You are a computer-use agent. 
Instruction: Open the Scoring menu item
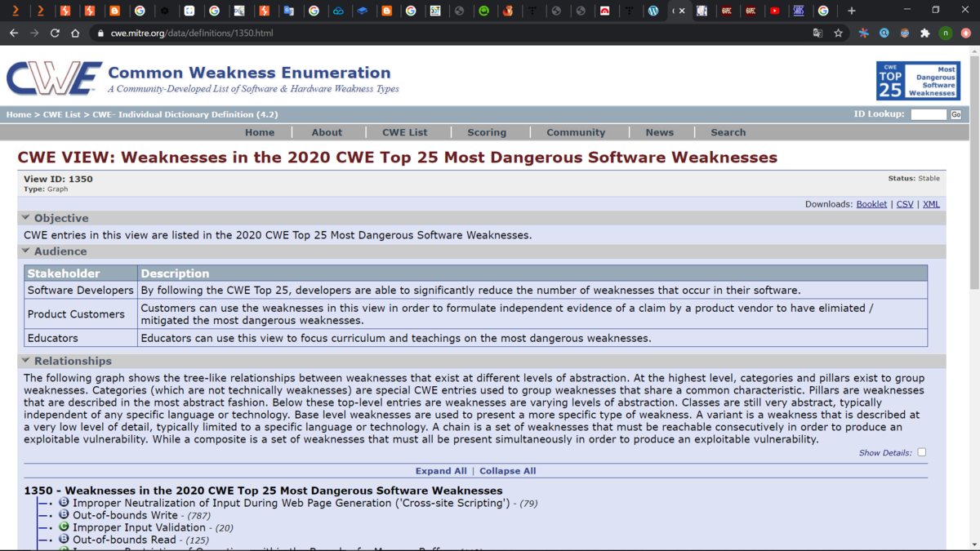[x=487, y=132]
